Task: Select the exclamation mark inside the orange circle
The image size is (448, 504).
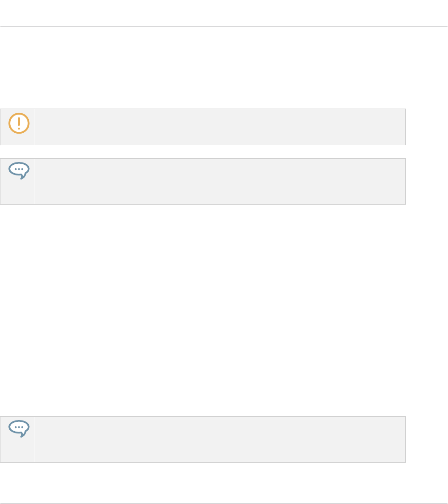Action: [x=19, y=123]
